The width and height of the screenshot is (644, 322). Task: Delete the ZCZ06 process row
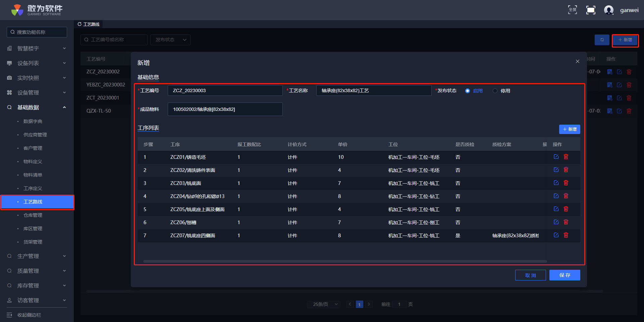[x=566, y=222]
